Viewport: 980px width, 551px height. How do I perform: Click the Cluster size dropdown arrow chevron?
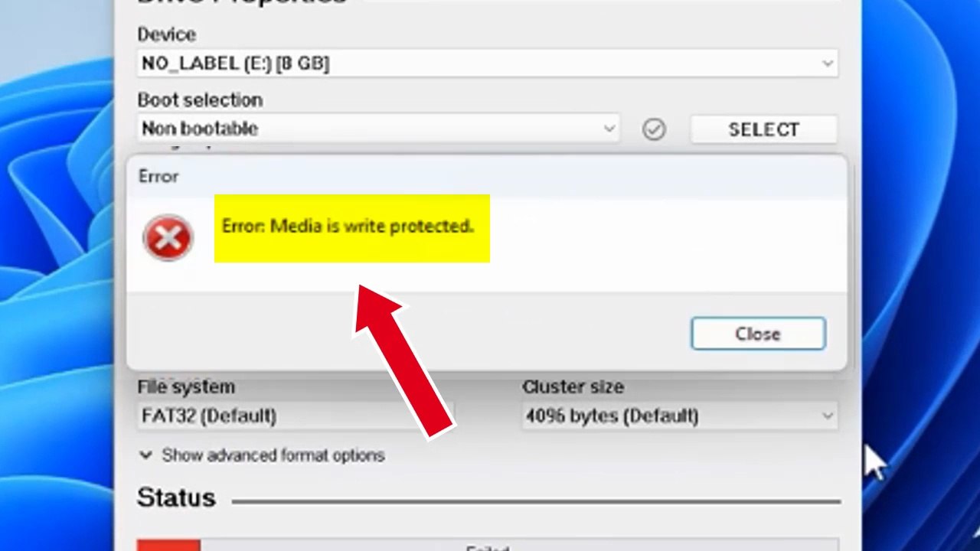click(x=827, y=416)
